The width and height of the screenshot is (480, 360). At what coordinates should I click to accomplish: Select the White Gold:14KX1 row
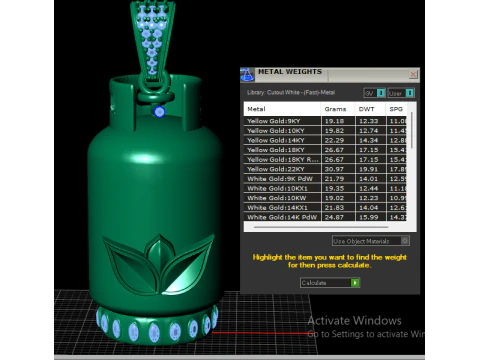325,207
